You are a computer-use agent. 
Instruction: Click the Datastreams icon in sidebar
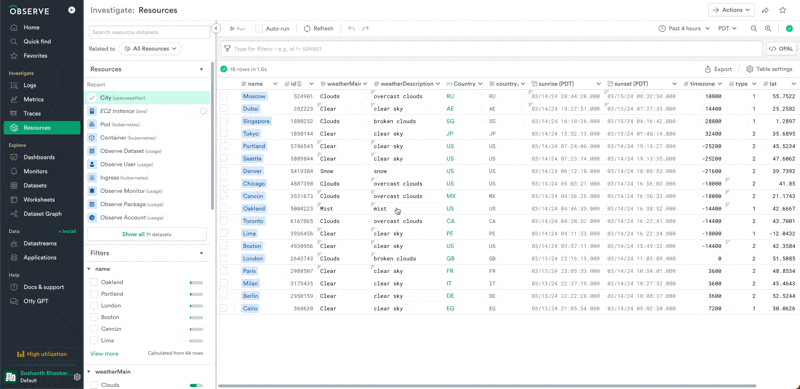coord(14,244)
